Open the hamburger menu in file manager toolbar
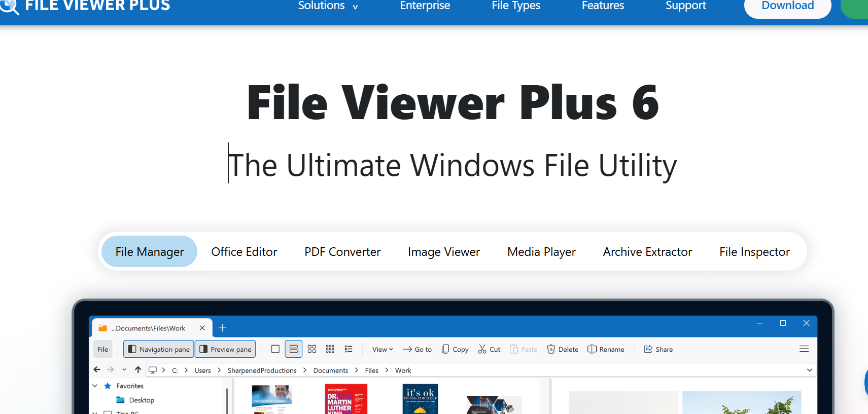 point(804,349)
